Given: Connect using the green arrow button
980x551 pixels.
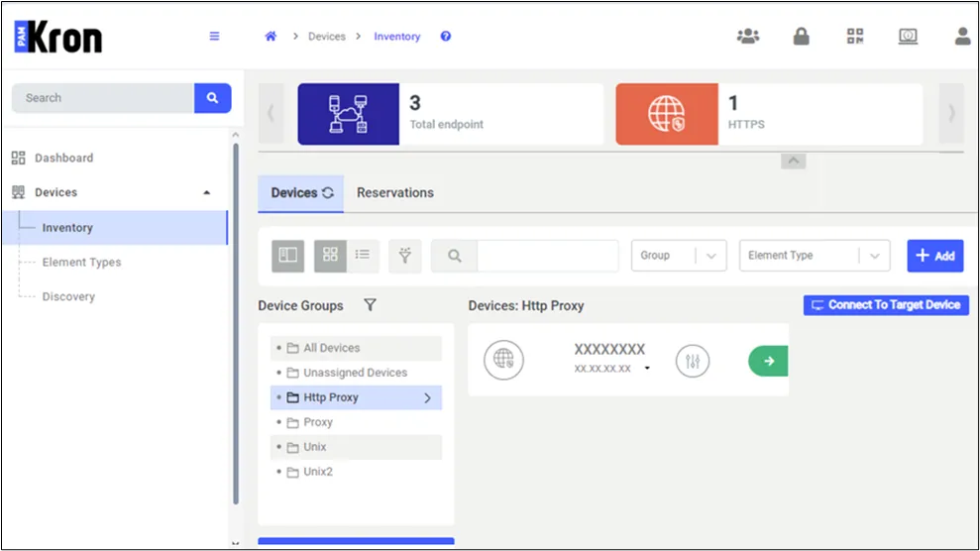Looking at the screenshot, I should pyautogui.click(x=768, y=361).
